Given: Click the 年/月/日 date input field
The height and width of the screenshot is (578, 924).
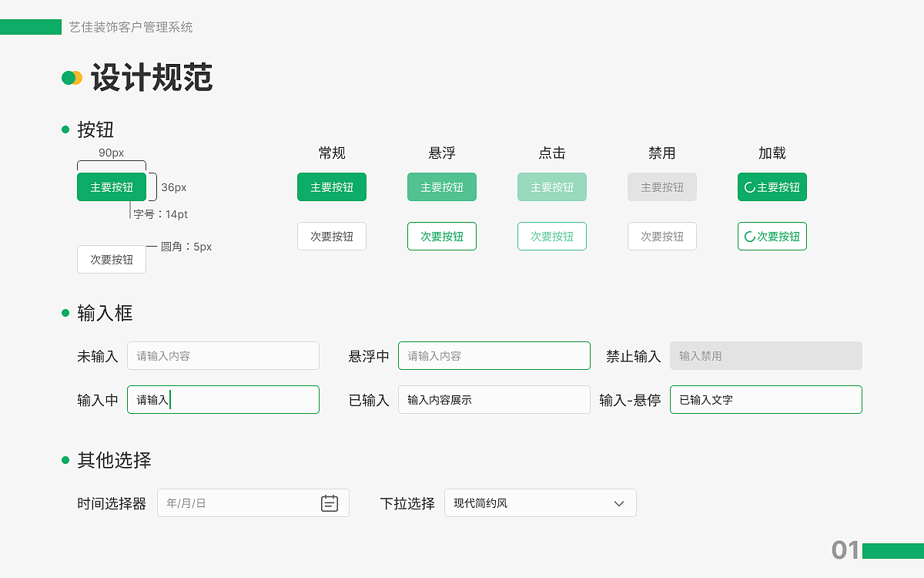Looking at the screenshot, I should (x=231, y=502).
